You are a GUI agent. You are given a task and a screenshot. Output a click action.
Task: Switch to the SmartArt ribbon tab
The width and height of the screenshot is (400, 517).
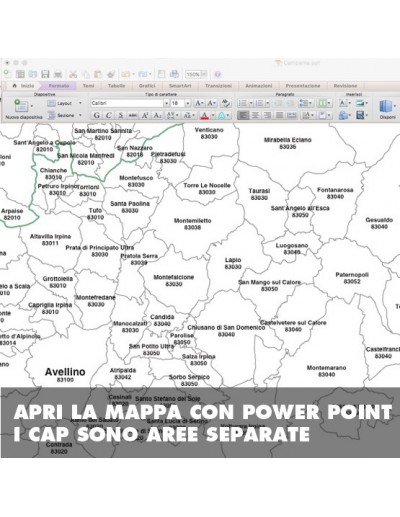pos(180,86)
